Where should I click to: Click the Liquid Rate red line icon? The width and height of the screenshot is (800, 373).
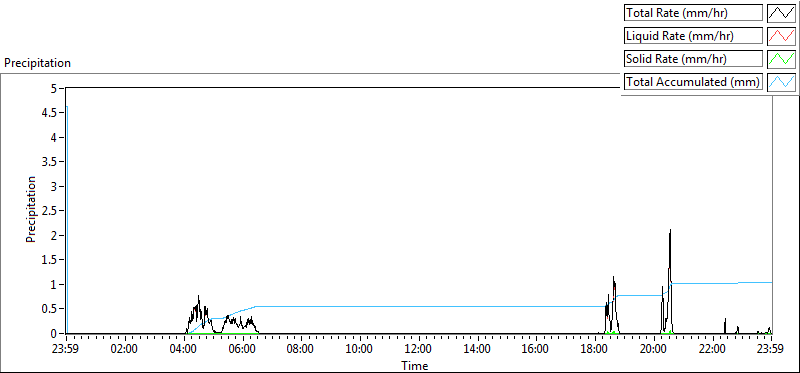pyautogui.click(x=781, y=36)
